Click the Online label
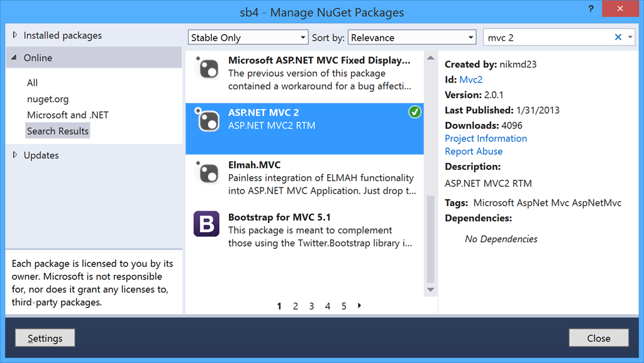The image size is (644, 363). pos(38,58)
